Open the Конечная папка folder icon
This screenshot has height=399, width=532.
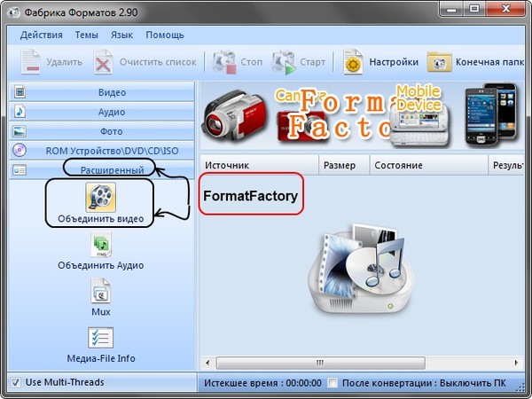[440, 62]
